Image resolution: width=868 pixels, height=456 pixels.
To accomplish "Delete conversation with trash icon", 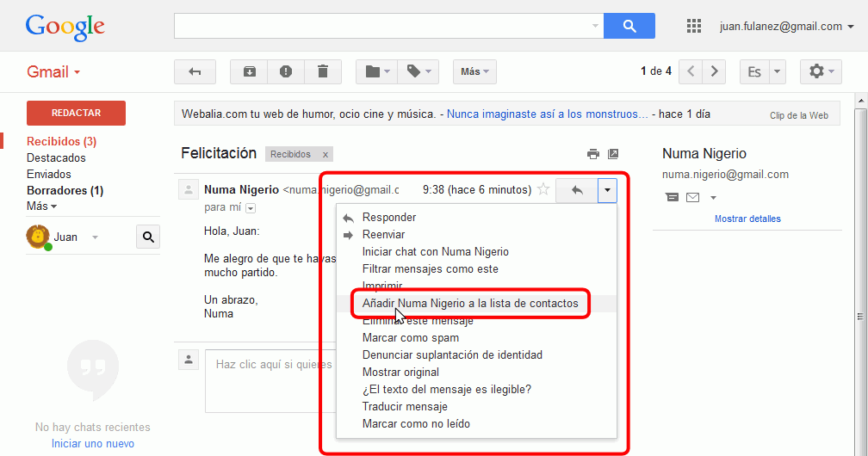I will point(323,71).
